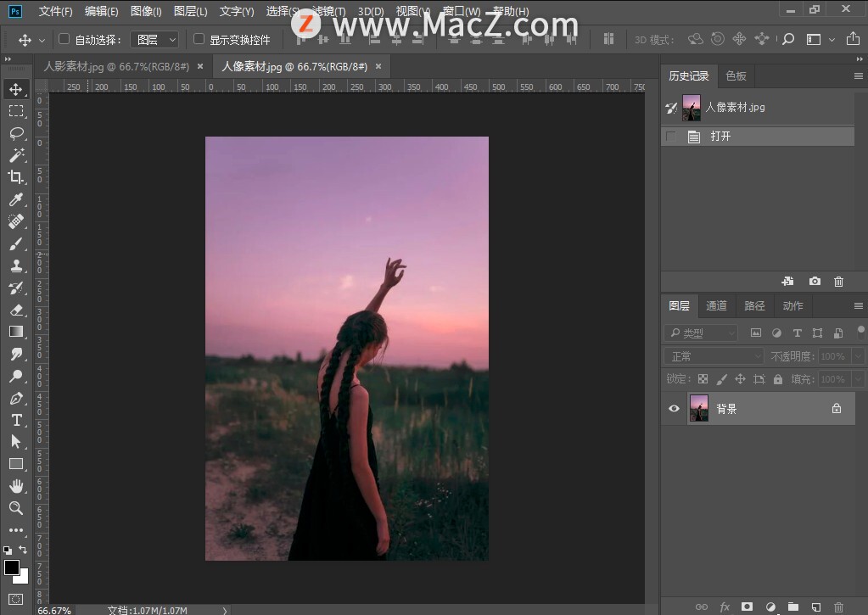Viewport: 868px width, 615px height.
Task: Add layer mask at Layers panel bottom
Action: point(747,607)
